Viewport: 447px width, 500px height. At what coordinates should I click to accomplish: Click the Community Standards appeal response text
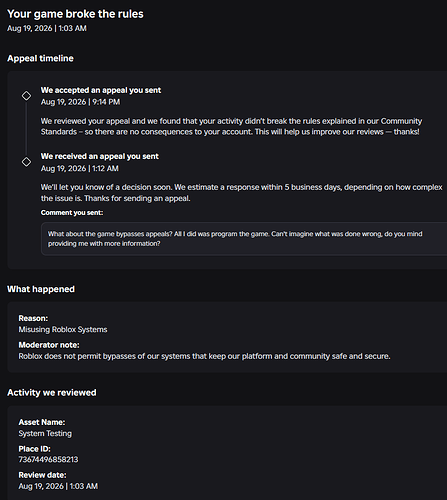pyautogui.click(x=231, y=126)
